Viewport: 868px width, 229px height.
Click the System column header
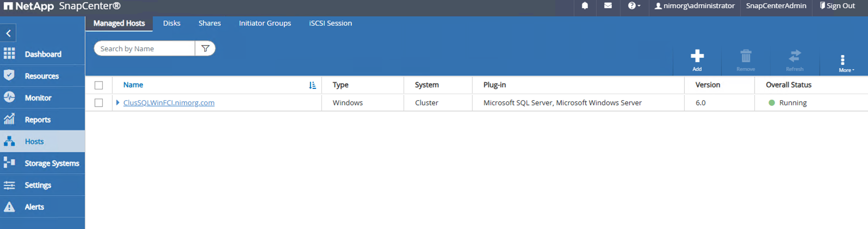(426, 85)
